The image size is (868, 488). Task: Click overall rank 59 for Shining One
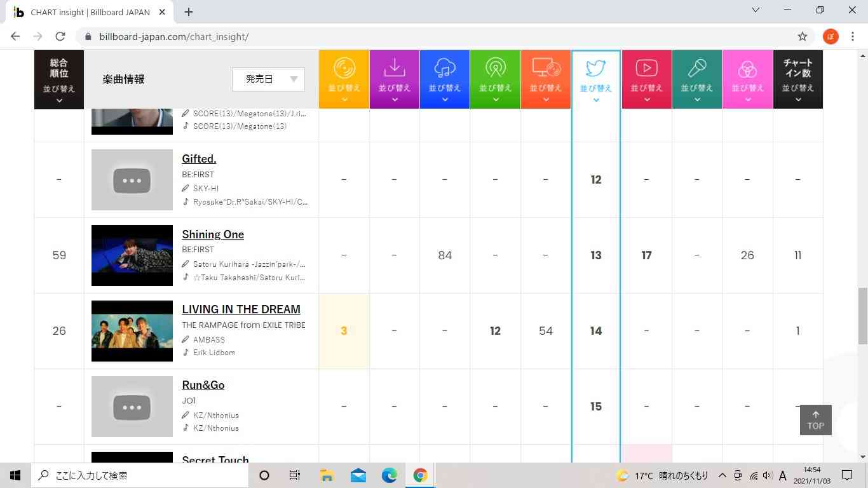pyautogui.click(x=59, y=255)
